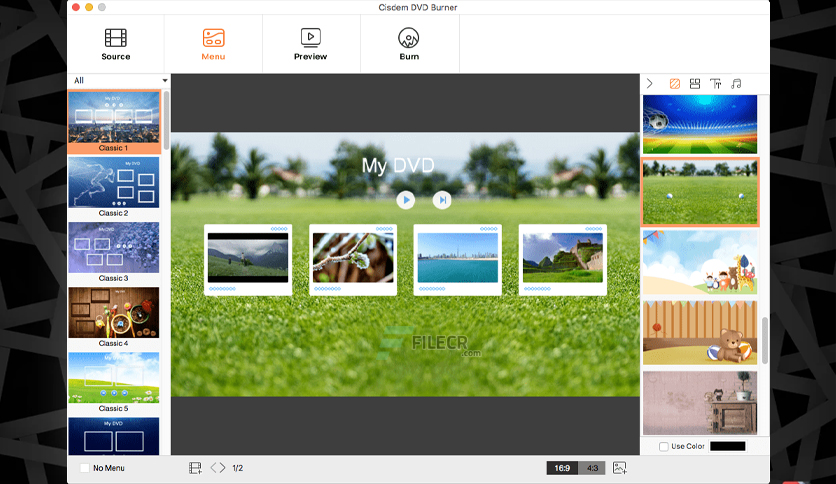Collapse the right panel with chevron
Screen dimensions: 836x484
click(x=649, y=84)
